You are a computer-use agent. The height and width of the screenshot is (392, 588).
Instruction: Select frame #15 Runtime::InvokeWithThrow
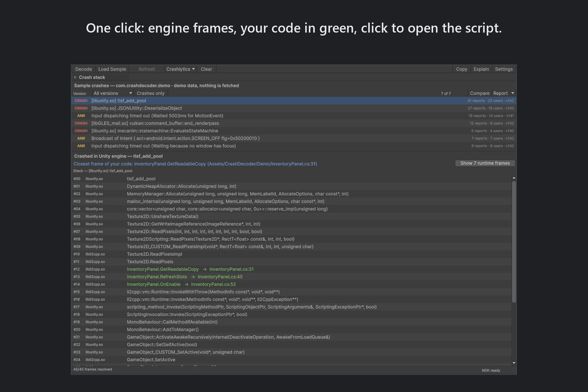(x=292, y=292)
